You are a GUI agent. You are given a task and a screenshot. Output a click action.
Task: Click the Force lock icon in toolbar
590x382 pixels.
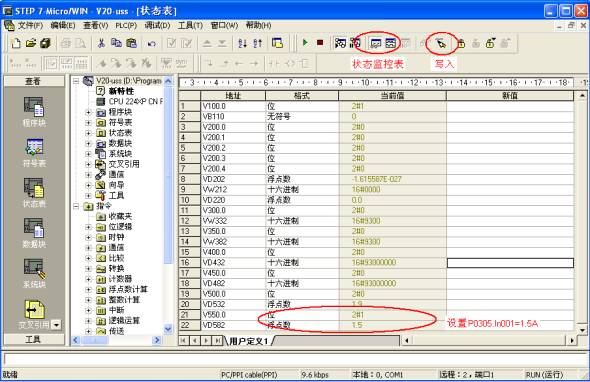[x=461, y=43]
